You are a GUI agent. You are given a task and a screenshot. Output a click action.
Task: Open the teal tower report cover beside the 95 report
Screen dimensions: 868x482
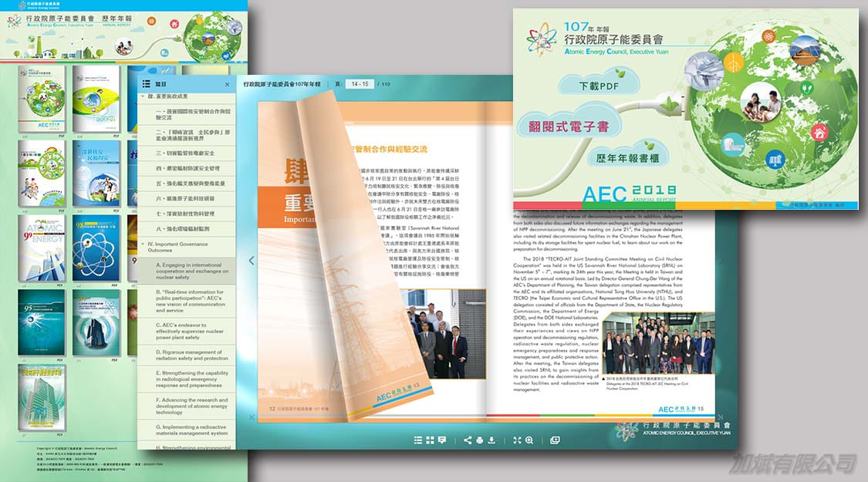[x=96, y=322]
